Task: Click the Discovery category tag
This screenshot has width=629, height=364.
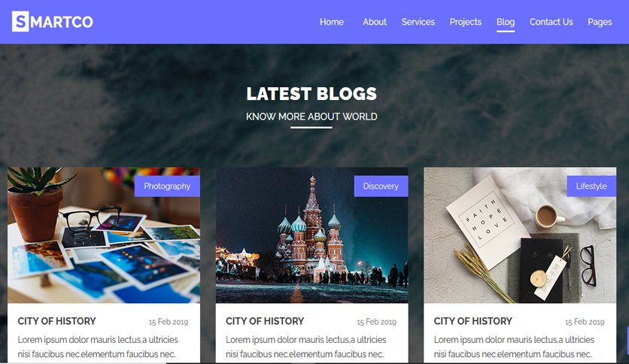Action: pos(381,186)
